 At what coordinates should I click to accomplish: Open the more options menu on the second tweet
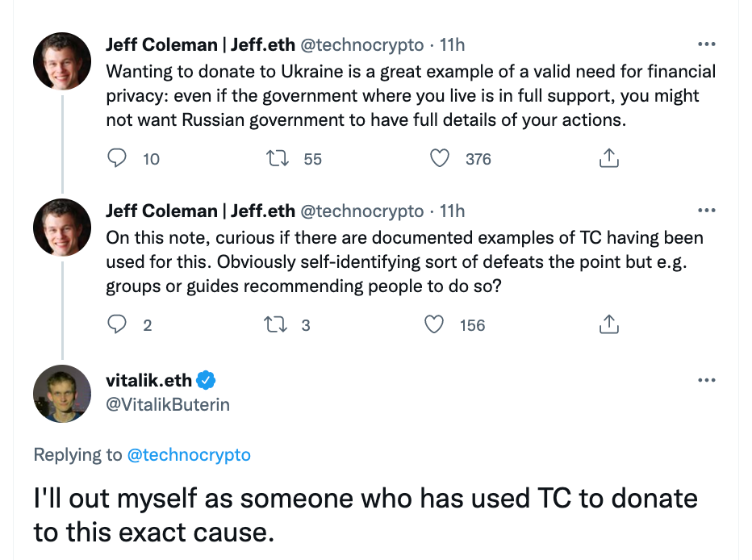tap(707, 210)
